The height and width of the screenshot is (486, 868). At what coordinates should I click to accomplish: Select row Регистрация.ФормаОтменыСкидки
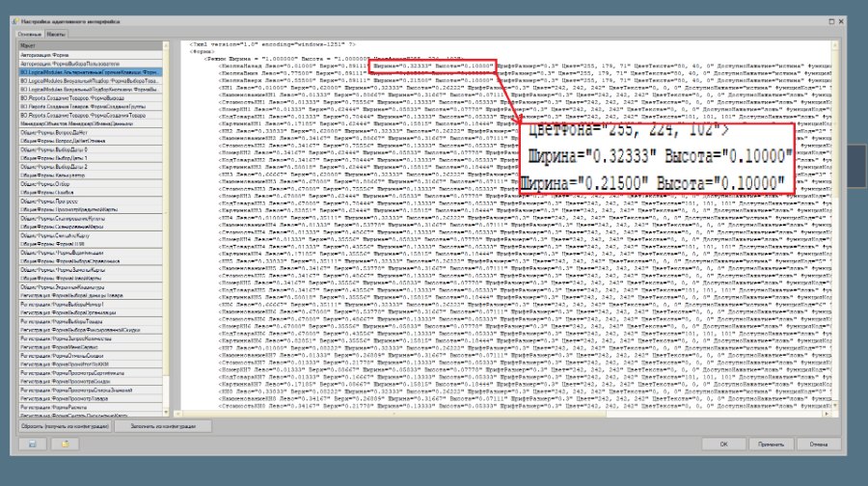tap(91, 356)
